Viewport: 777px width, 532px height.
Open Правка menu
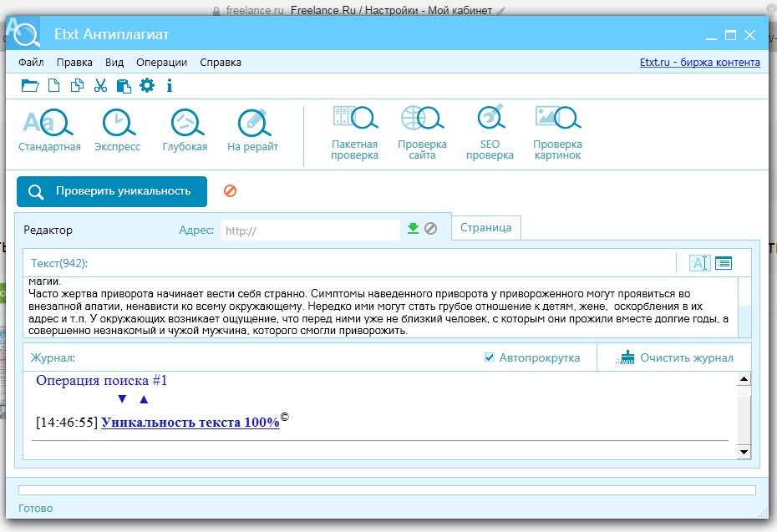pos(74,63)
